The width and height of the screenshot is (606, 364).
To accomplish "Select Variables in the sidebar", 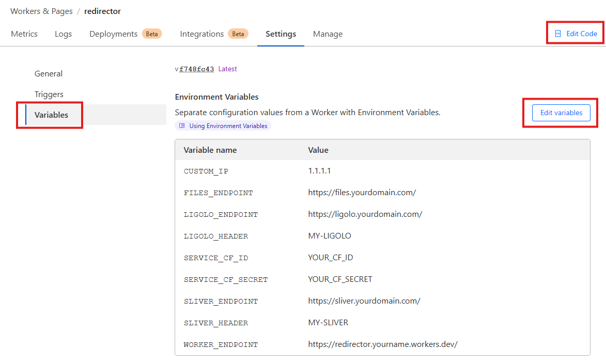I will pyautogui.click(x=51, y=115).
